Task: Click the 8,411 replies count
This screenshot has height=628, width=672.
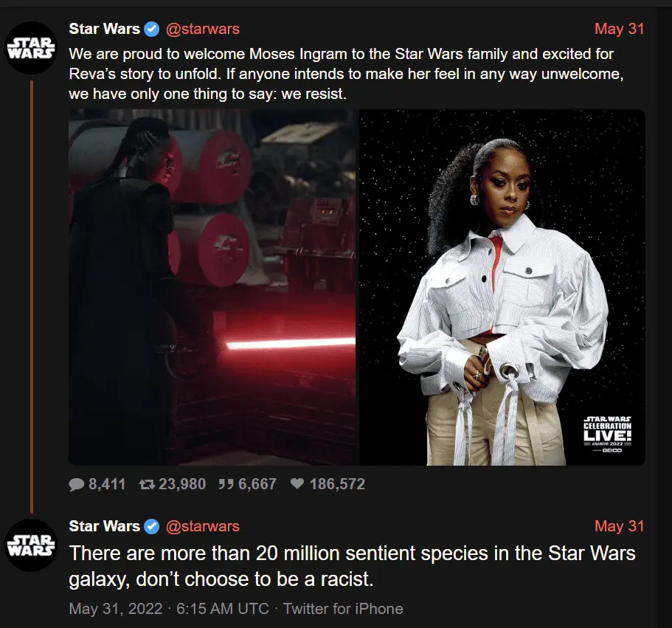Action: click(x=107, y=484)
